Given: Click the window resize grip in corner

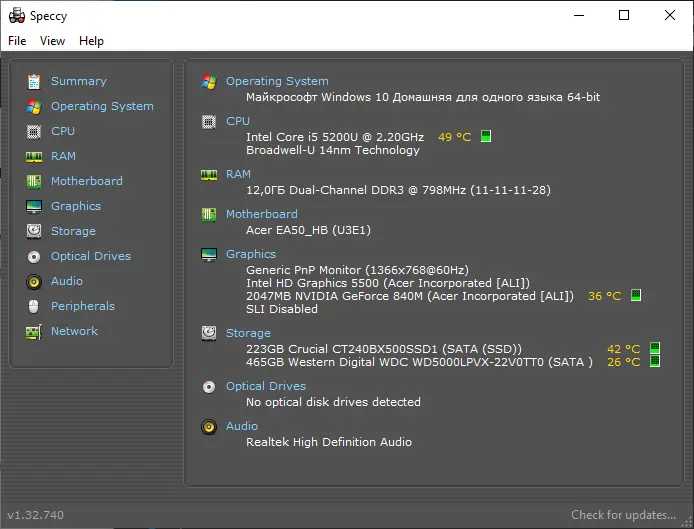Looking at the screenshot, I should (686, 522).
